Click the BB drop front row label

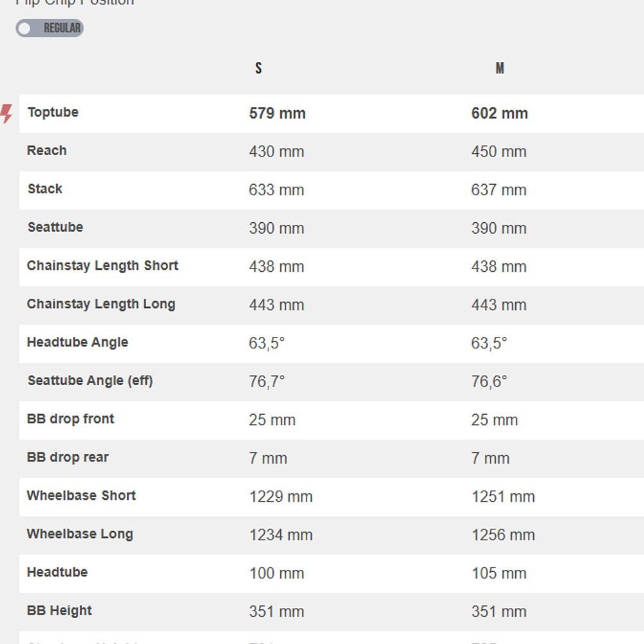point(71,419)
